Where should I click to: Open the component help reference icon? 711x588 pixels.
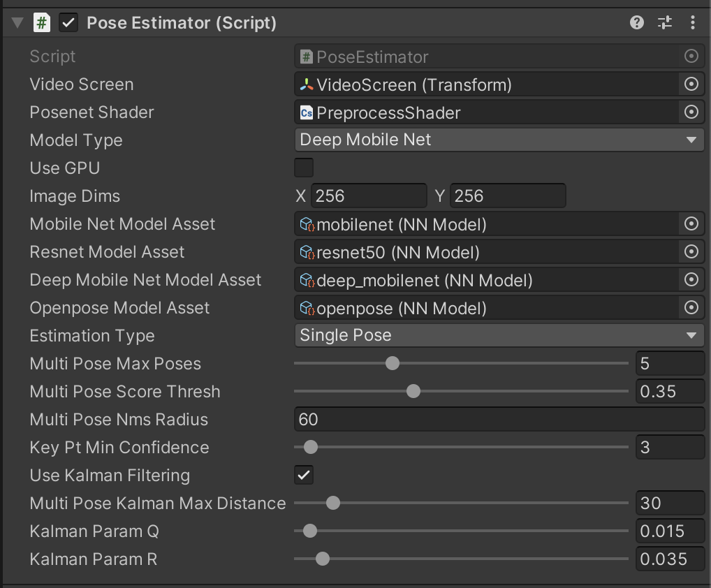click(x=637, y=22)
